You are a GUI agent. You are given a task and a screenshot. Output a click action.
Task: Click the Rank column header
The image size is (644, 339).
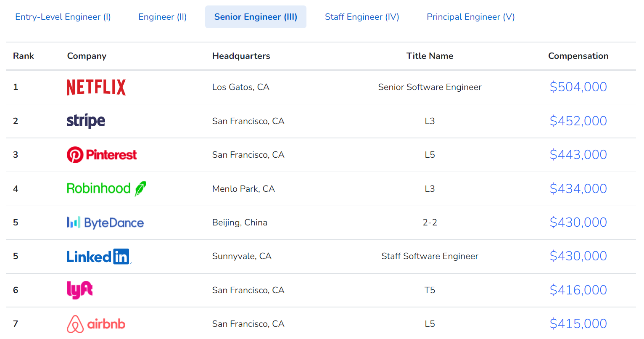24,56
